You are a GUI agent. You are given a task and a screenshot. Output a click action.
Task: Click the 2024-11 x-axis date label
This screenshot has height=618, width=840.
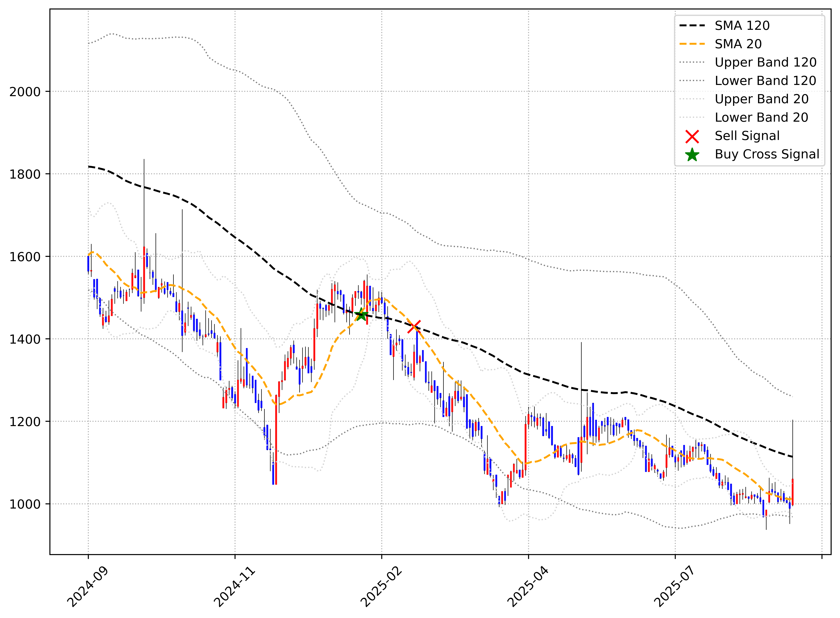pyautogui.click(x=235, y=587)
